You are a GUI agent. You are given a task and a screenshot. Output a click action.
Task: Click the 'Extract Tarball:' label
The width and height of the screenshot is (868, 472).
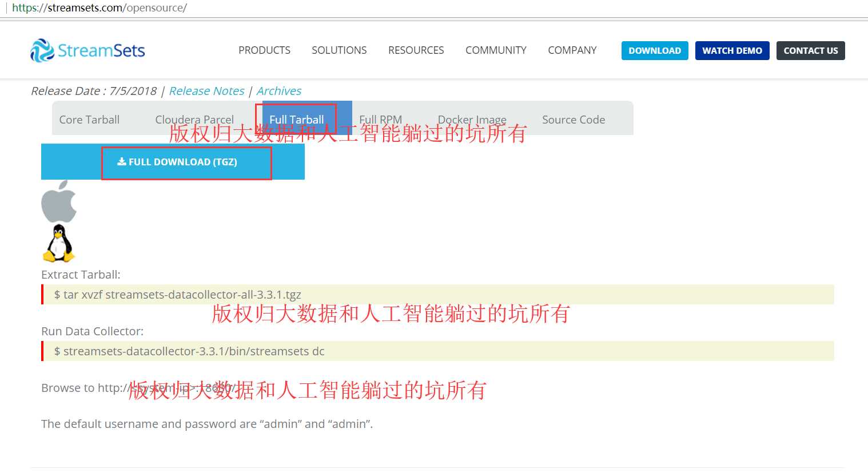(x=81, y=275)
